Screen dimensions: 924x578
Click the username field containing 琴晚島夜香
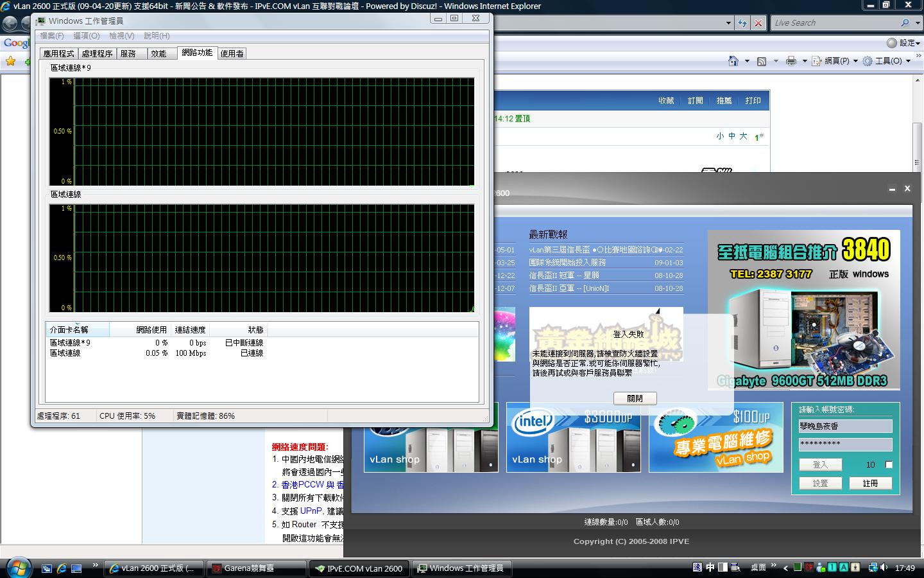click(x=844, y=426)
